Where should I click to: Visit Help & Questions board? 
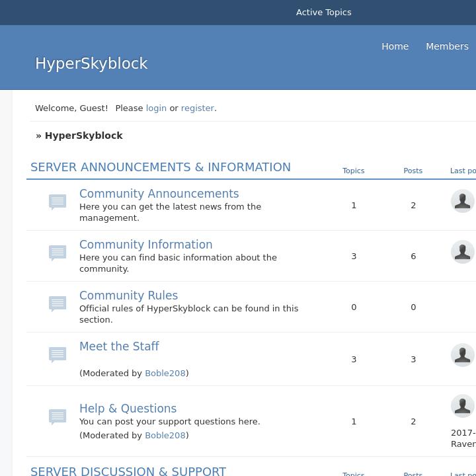click(128, 409)
